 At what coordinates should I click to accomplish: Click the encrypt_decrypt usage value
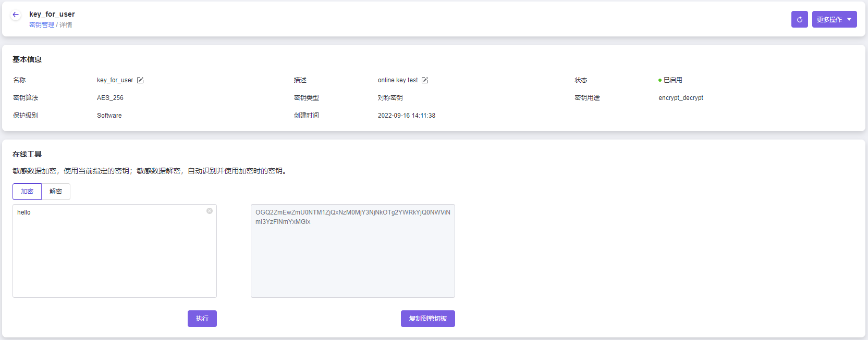(x=680, y=98)
